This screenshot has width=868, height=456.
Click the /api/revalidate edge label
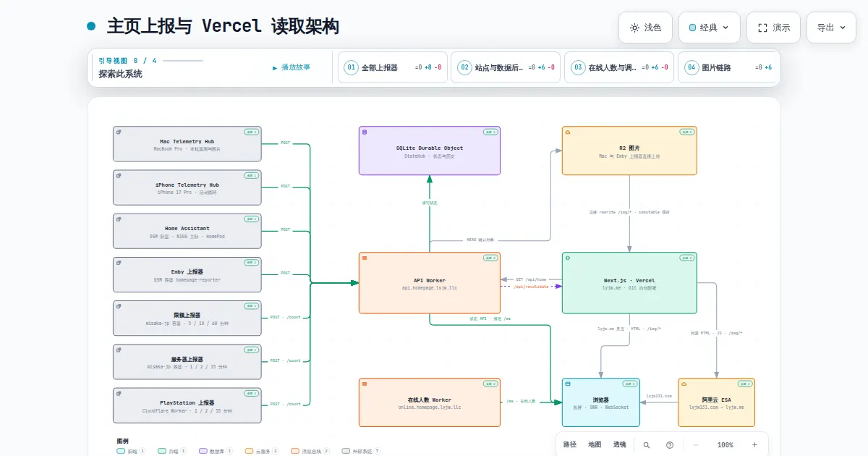point(531,287)
